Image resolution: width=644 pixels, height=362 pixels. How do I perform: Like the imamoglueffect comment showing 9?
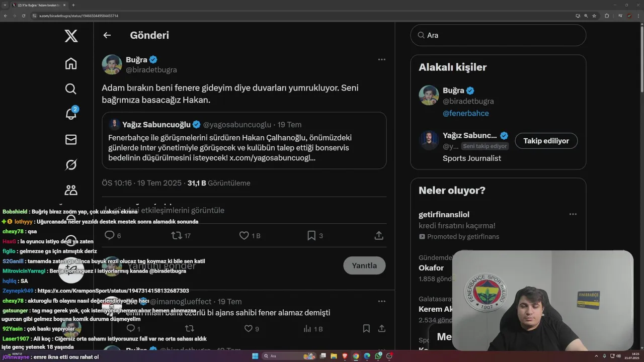[248, 329]
